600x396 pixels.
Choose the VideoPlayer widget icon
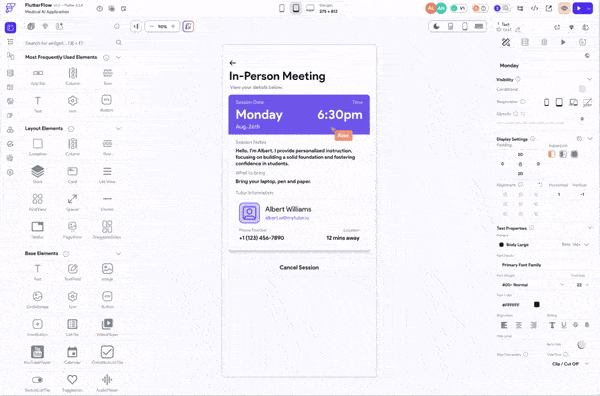click(107, 324)
